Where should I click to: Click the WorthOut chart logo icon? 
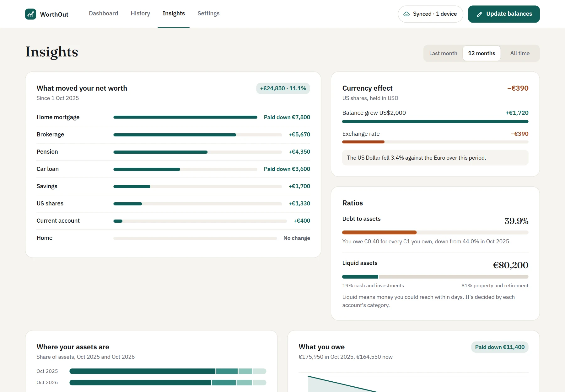(30, 14)
